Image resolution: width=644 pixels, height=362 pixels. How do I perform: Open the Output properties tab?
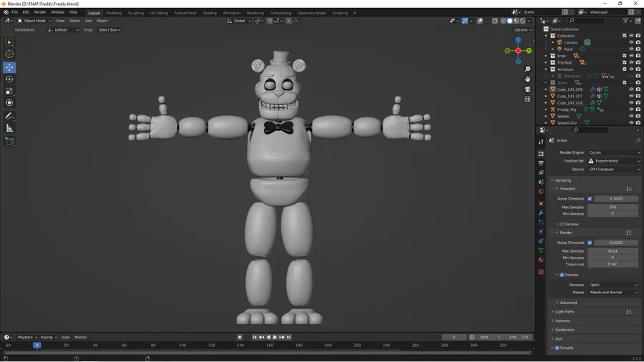pyautogui.click(x=541, y=163)
